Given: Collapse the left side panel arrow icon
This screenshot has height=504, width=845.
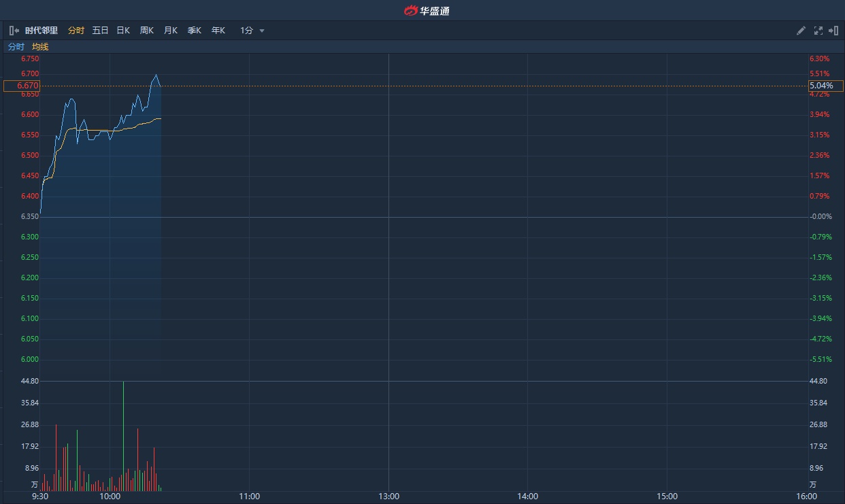Looking at the screenshot, I should [14, 31].
